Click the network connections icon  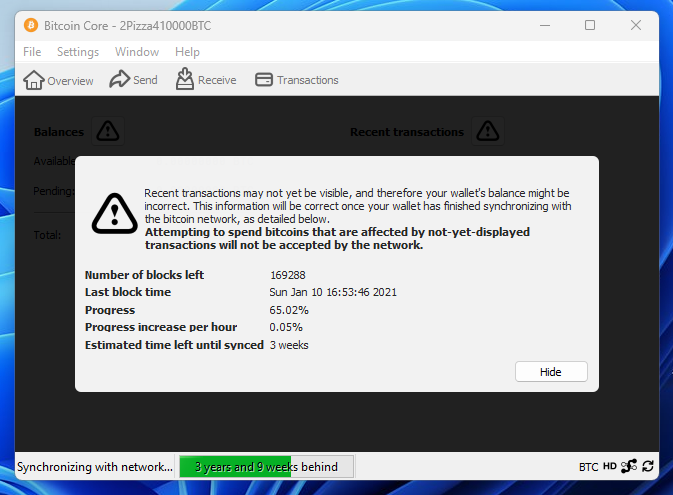pyautogui.click(x=629, y=466)
